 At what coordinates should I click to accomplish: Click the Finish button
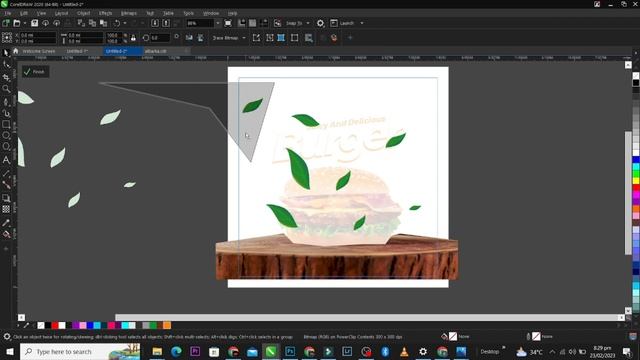(x=36, y=71)
